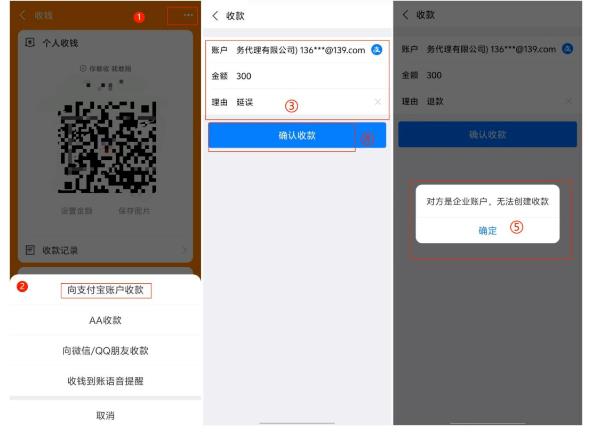This screenshot has width=590, height=434.
Task: Open the three-dot more options menu
Action: point(188,15)
